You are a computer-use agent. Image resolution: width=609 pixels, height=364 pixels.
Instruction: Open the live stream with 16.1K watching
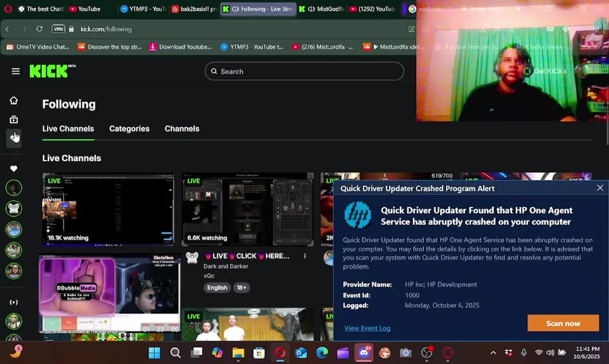coord(108,209)
